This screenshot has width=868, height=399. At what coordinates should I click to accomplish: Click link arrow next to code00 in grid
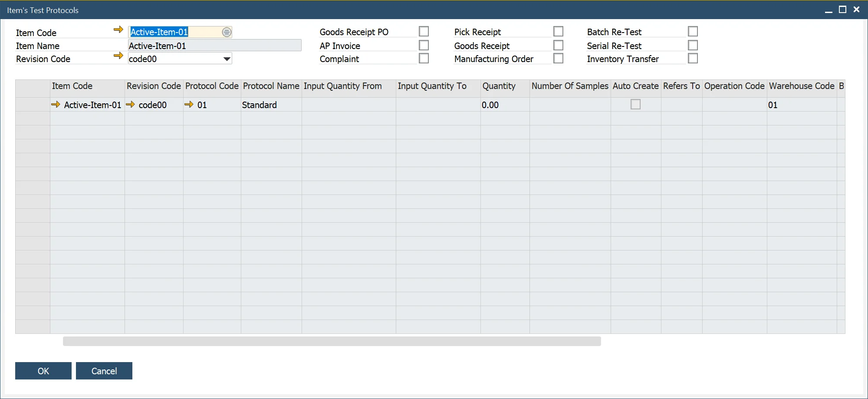(130, 105)
